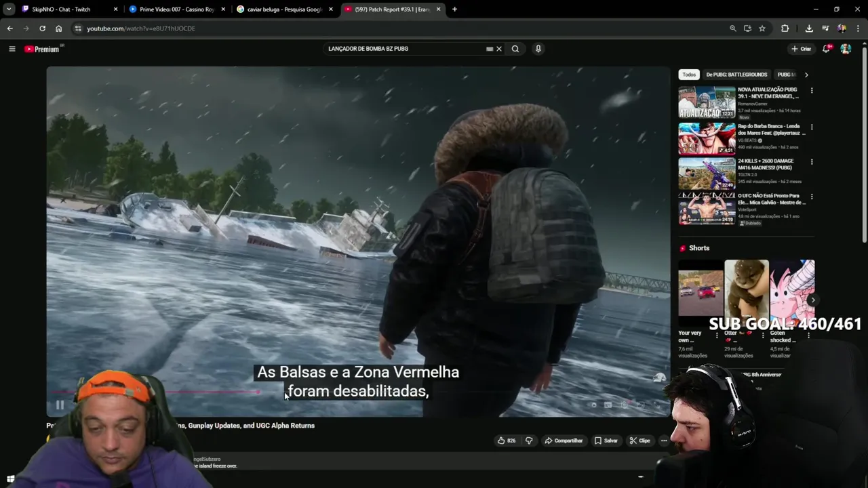
Task: Open 24 KILLS + 2600 DAMAGE thumbnail
Action: (x=707, y=174)
